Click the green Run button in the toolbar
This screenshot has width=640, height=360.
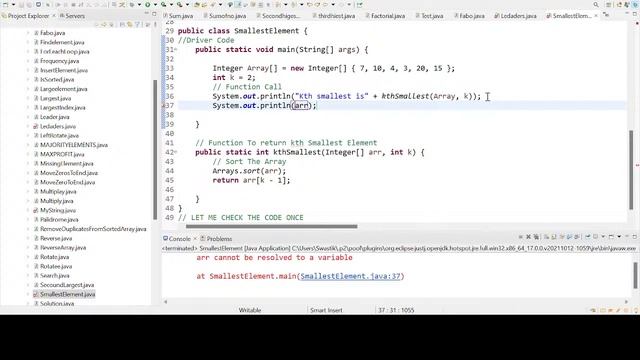[148, 4]
